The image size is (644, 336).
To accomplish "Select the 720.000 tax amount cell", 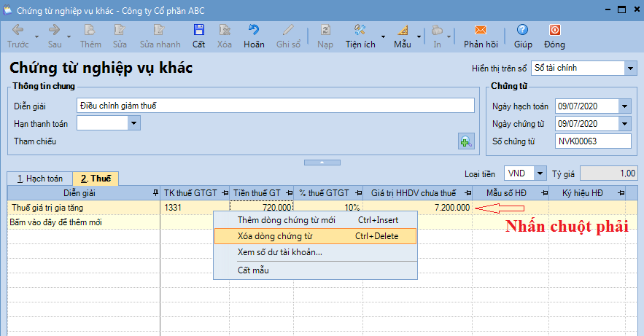I will [262, 208].
